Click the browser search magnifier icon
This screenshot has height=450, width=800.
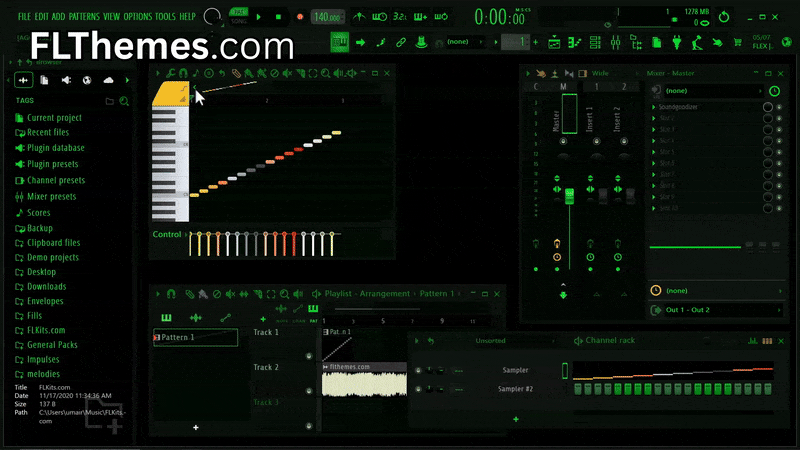click(124, 102)
